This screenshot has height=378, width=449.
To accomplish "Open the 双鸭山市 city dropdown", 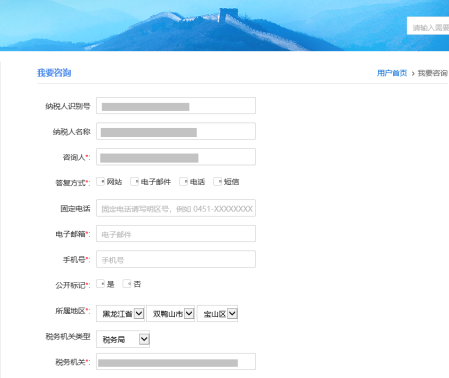I will click(x=171, y=313).
